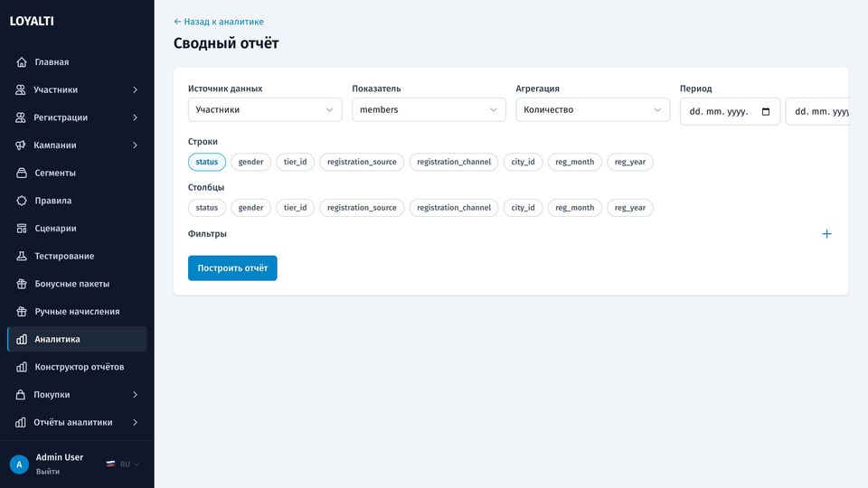Select registration_source chip in Столбцы
The height and width of the screenshot is (488, 868).
coord(362,208)
